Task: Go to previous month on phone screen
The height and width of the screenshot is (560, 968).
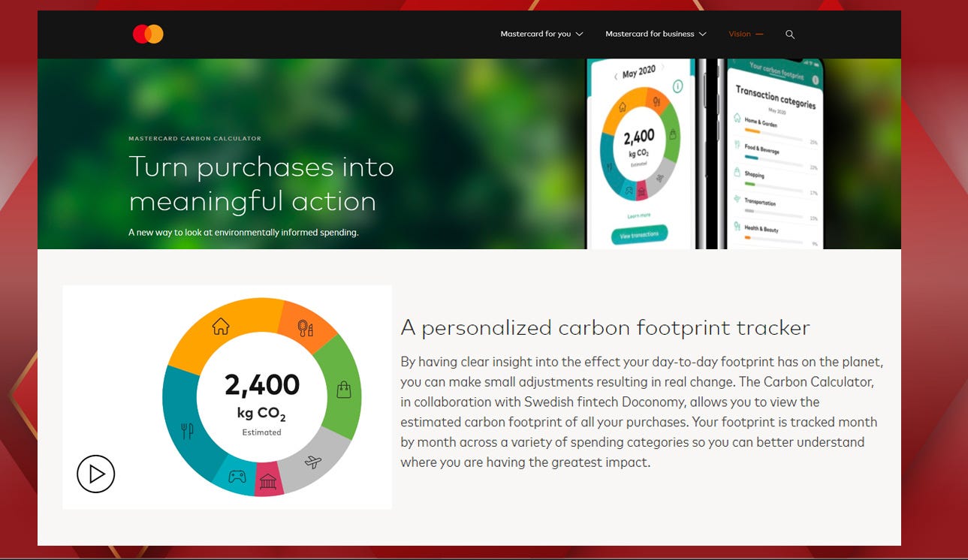Action: [x=616, y=77]
